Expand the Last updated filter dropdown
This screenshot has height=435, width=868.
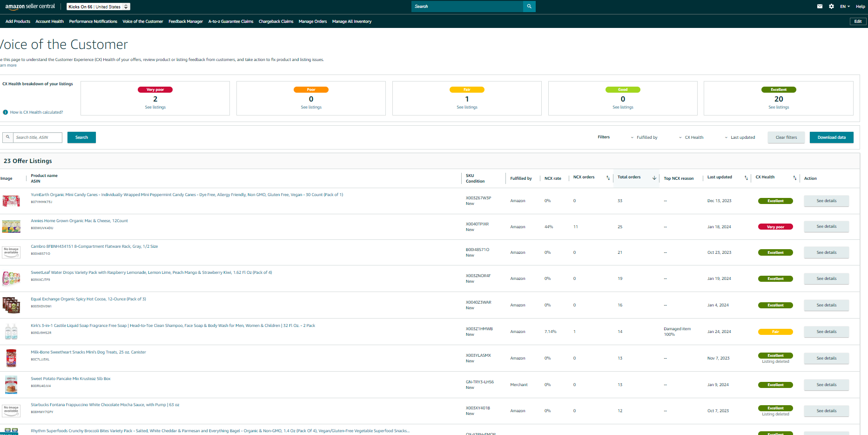(740, 137)
